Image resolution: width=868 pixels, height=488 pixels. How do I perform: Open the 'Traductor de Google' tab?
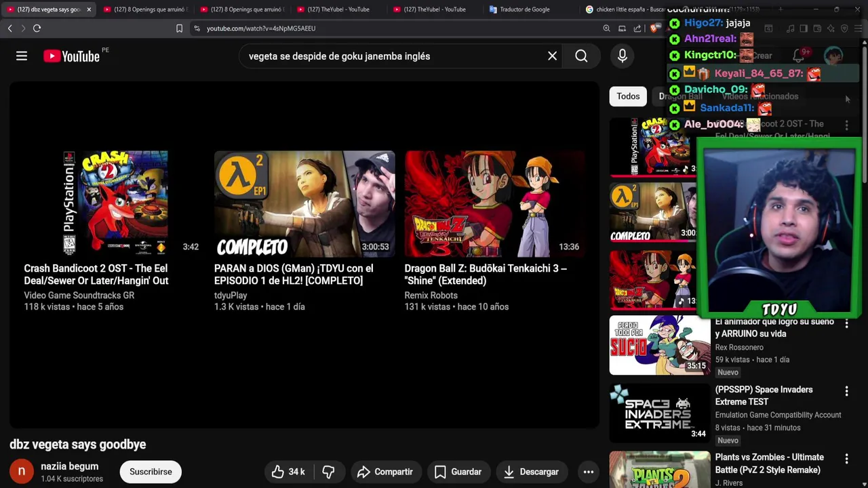532,9
